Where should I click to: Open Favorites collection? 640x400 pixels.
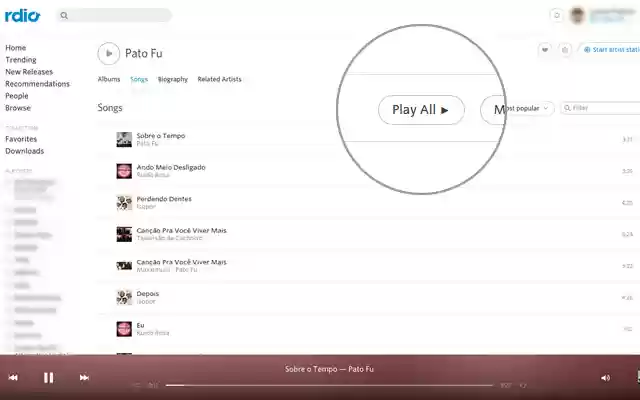point(21,139)
